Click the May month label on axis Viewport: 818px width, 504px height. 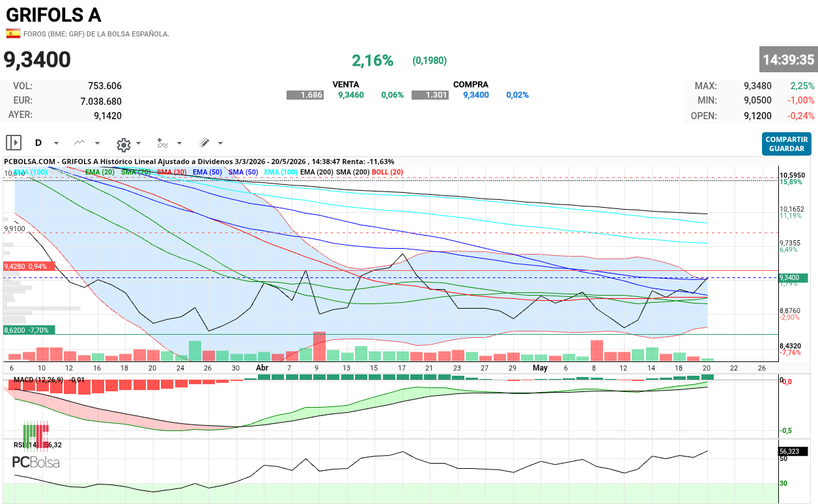pos(540,367)
